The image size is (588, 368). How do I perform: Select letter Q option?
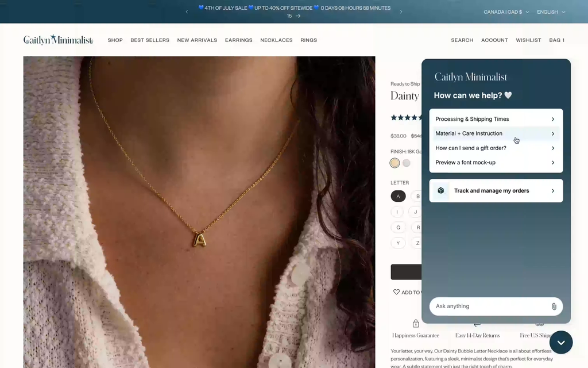[x=399, y=228]
